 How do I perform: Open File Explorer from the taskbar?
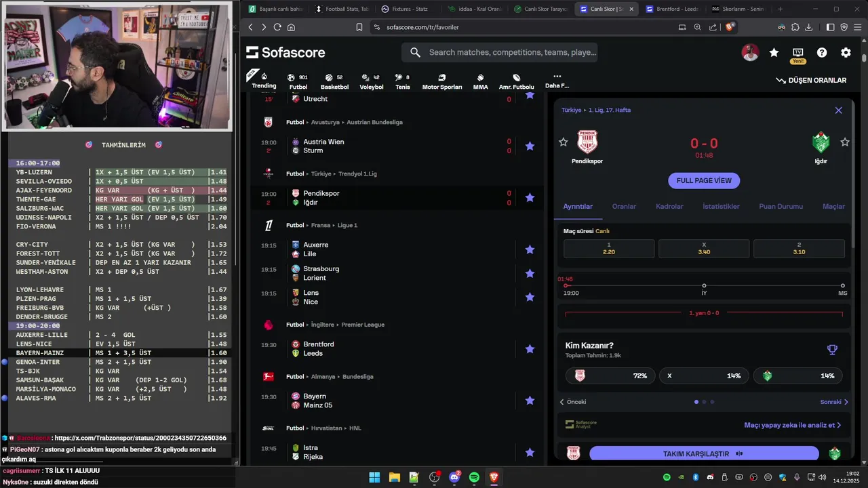click(x=394, y=477)
